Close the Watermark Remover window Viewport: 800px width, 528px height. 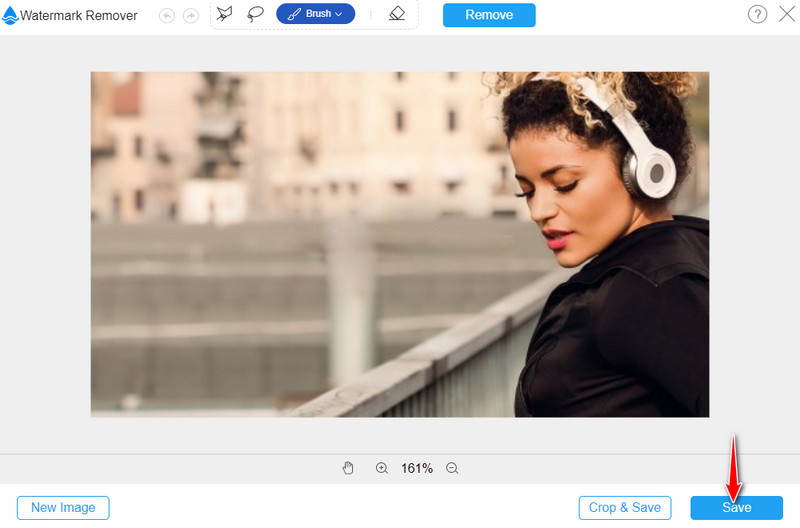pos(785,15)
